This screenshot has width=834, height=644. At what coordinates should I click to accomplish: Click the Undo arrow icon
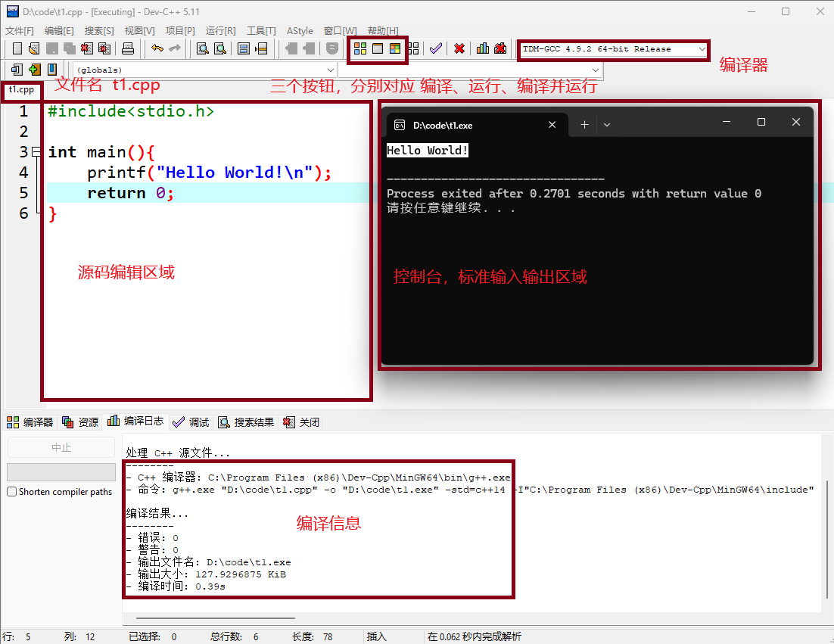[157, 48]
